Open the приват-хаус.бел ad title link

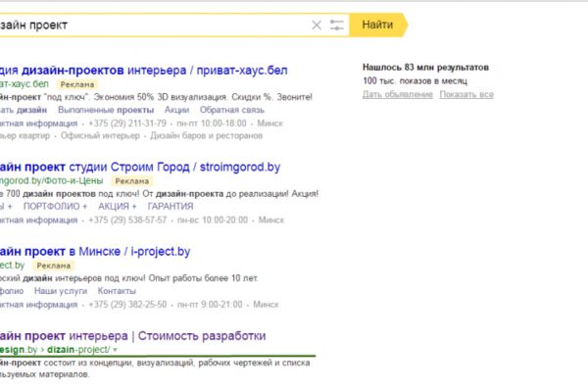(x=144, y=71)
